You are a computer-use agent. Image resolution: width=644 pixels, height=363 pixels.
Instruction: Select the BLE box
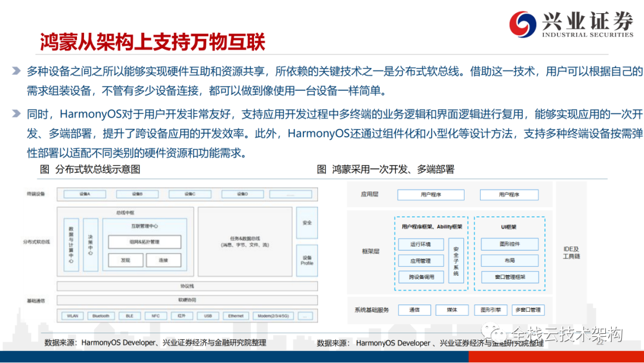pos(129,316)
